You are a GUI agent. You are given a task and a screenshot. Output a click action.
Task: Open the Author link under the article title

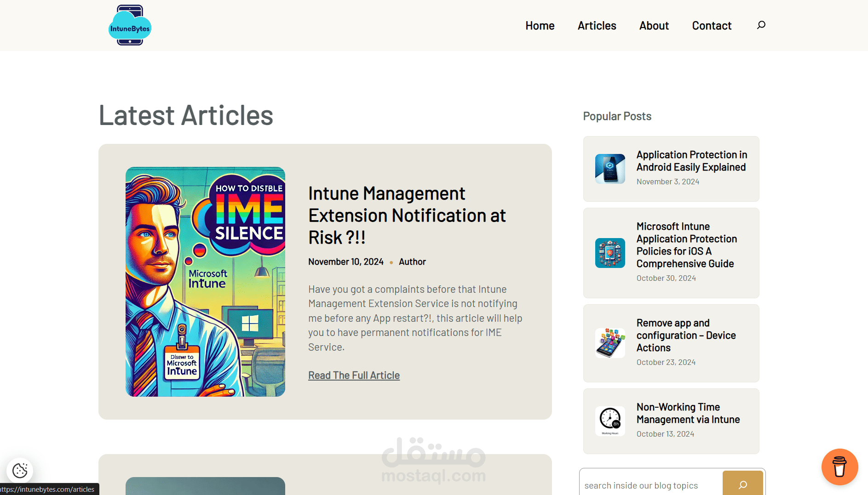tap(412, 262)
